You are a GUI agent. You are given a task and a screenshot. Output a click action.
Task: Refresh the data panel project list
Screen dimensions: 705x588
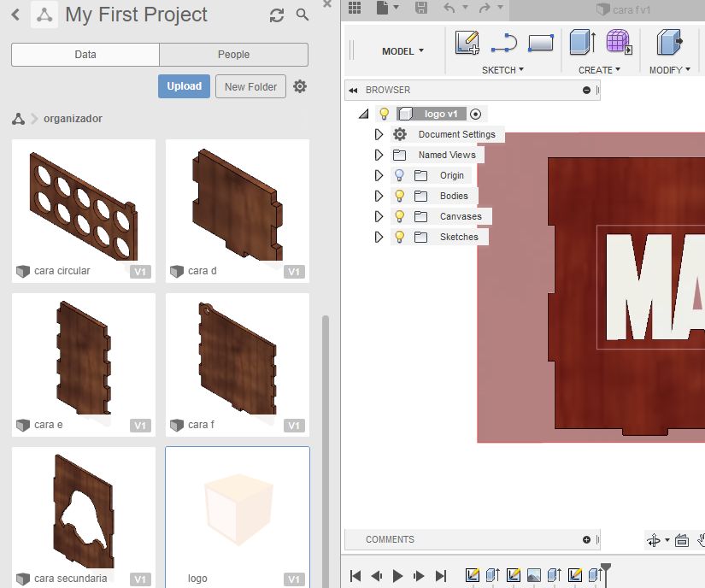[276, 15]
